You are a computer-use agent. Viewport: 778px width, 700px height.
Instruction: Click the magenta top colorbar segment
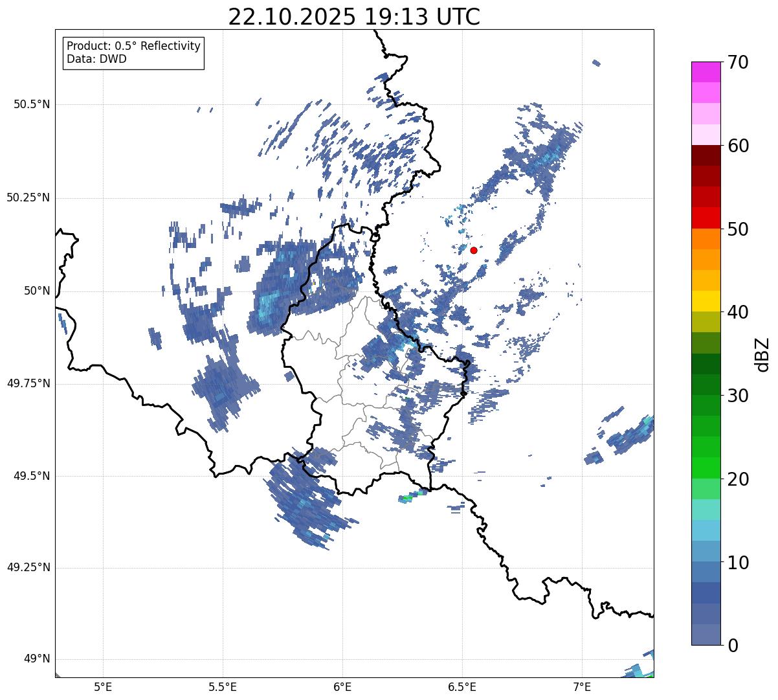(706, 72)
